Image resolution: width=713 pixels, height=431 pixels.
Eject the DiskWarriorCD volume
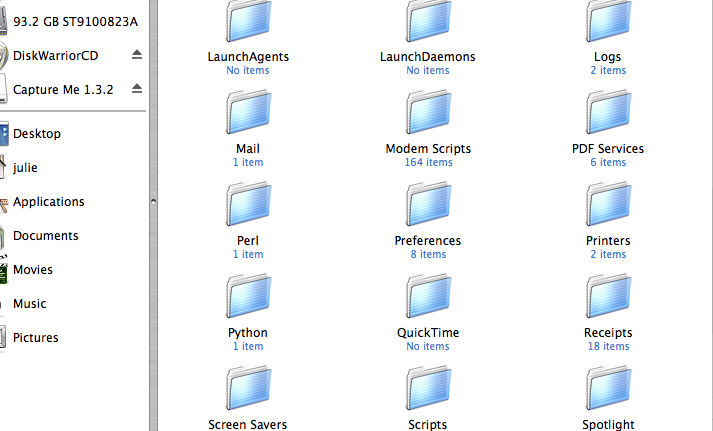[137, 55]
